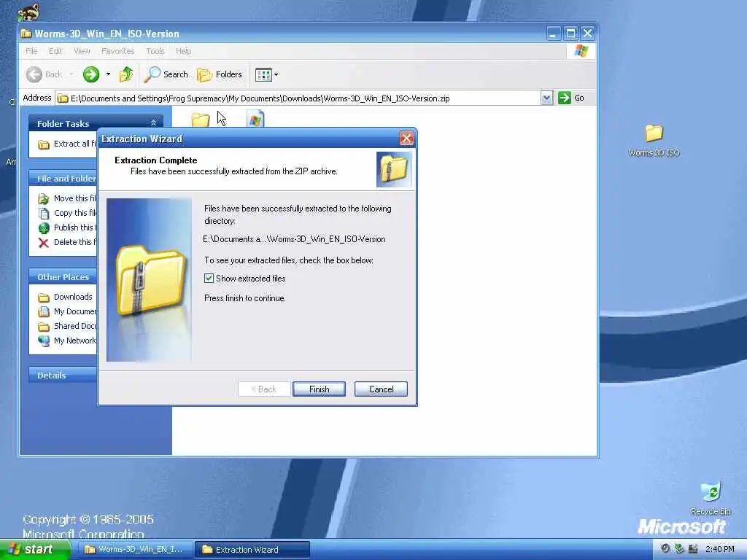Open the Help menu
Screen dimensions: 747x560
coord(183,51)
